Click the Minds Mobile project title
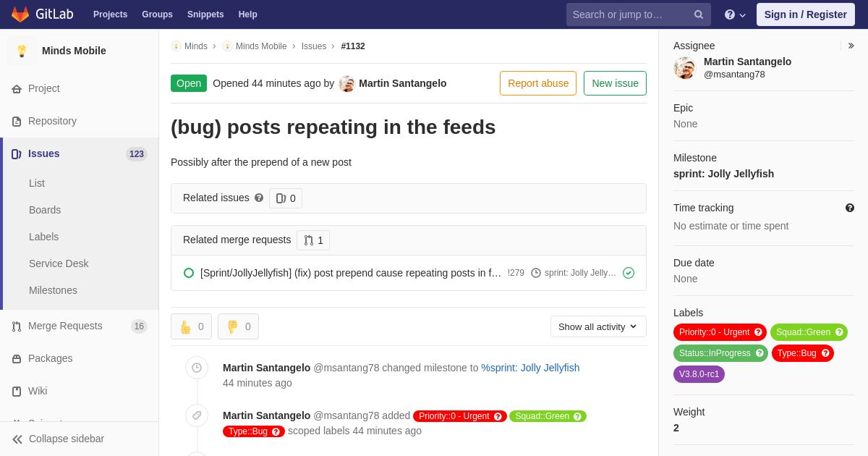This screenshot has width=868, height=456. pos(74,51)
